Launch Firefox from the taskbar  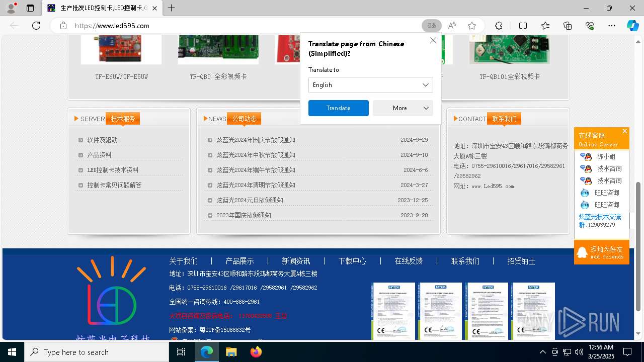[x=256, y=352]
